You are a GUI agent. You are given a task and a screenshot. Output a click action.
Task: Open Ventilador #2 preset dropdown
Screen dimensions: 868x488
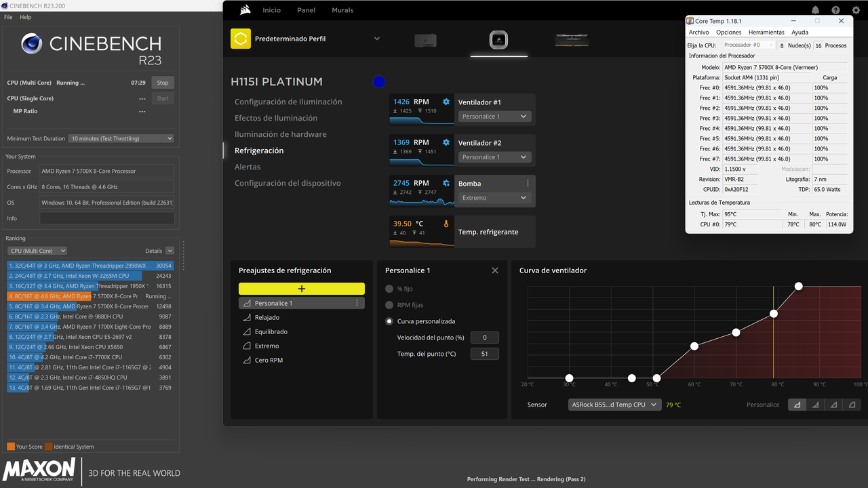pyautogui.click(x=494, y=157)
